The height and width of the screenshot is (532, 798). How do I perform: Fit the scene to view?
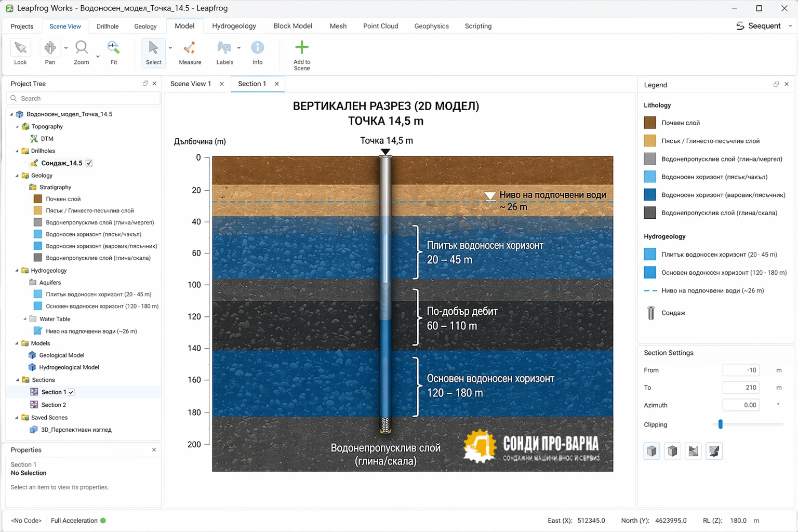coord(113,52)
